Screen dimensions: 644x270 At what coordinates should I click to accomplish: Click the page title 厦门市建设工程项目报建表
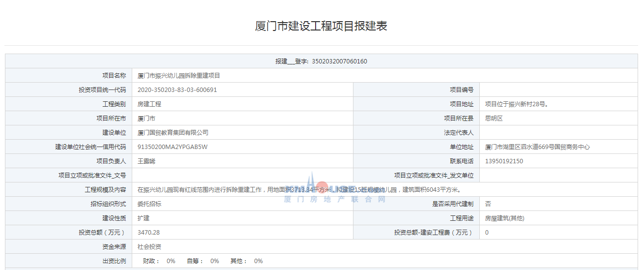tap(321, 26)
